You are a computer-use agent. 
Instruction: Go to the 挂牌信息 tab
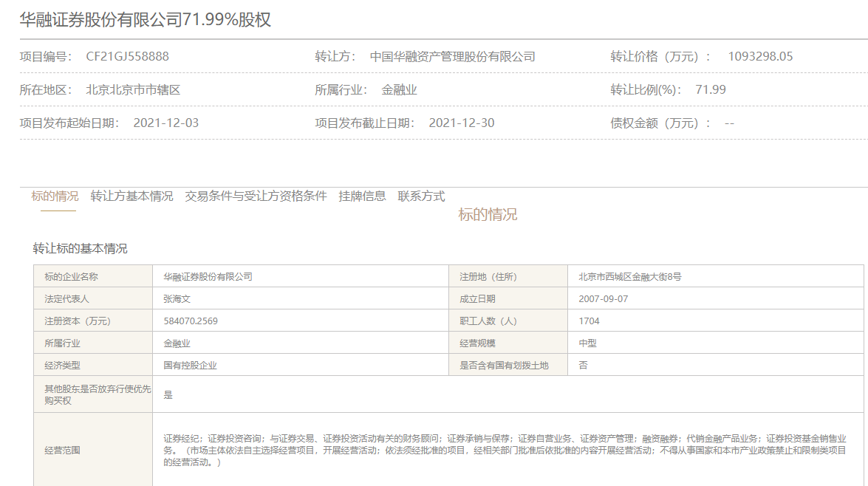click(x=362, y=196)
